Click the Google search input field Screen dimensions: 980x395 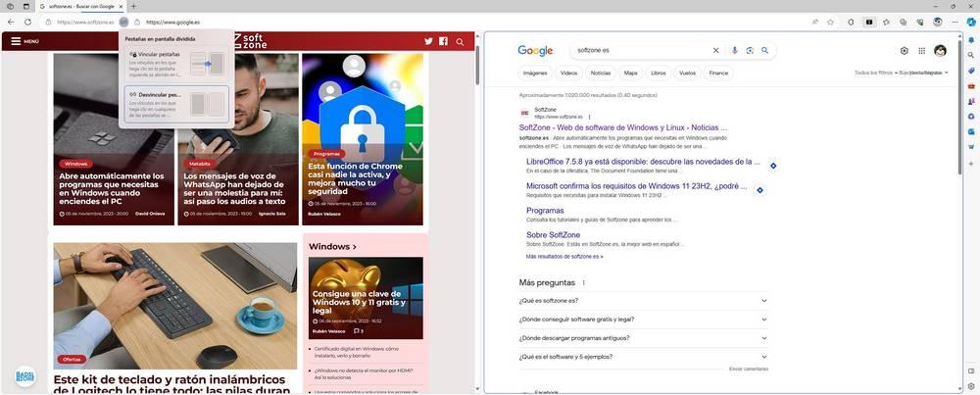point(637,50)
